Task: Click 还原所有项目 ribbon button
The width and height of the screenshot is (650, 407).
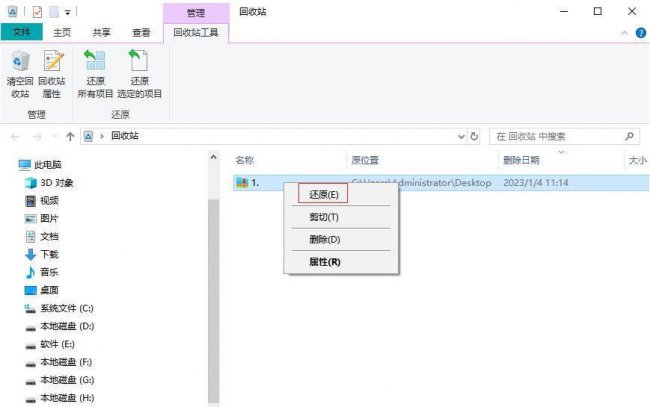Action: pos(95,74)
